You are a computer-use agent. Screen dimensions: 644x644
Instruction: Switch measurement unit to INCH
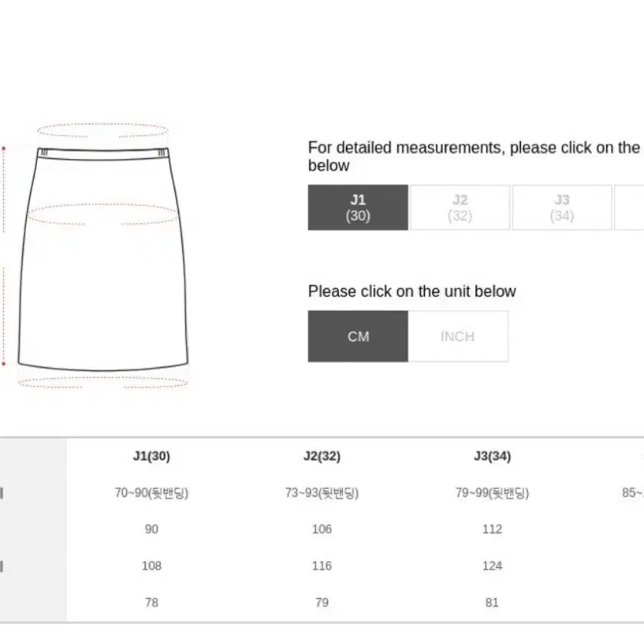point(458,337)
